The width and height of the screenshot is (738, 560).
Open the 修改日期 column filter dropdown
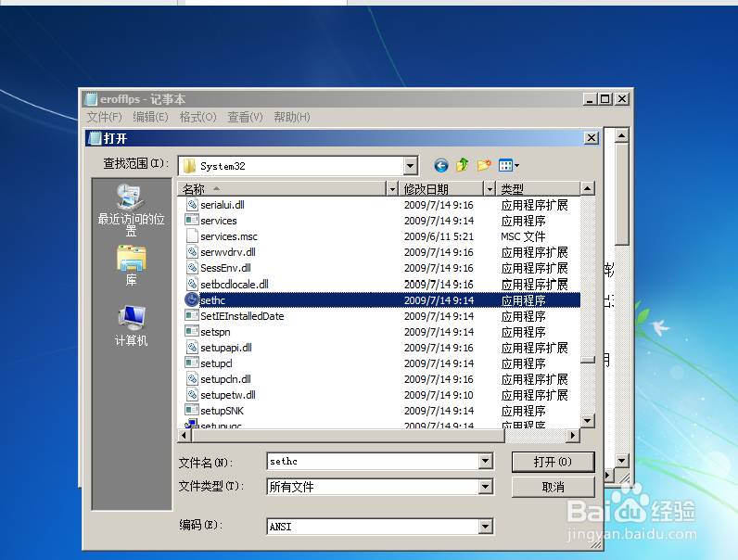click(490, 189)
